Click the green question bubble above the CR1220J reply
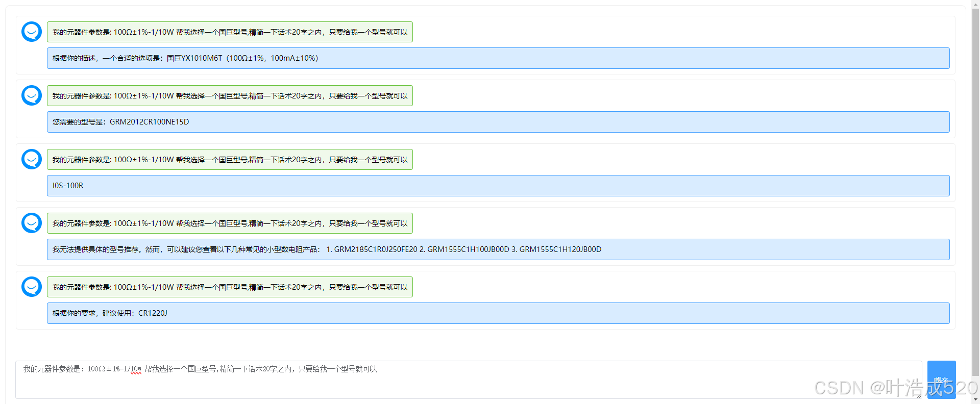 click(230, 287)
